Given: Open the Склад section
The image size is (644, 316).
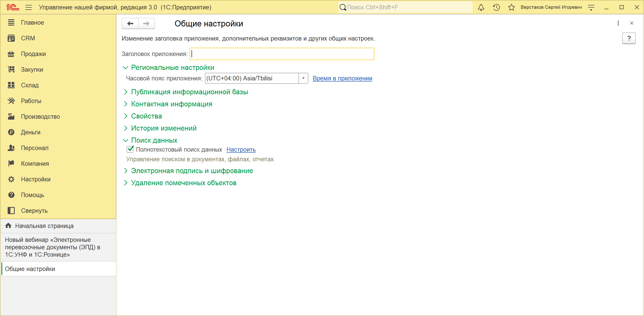Looking at the screenshot, I should [58, 85].
